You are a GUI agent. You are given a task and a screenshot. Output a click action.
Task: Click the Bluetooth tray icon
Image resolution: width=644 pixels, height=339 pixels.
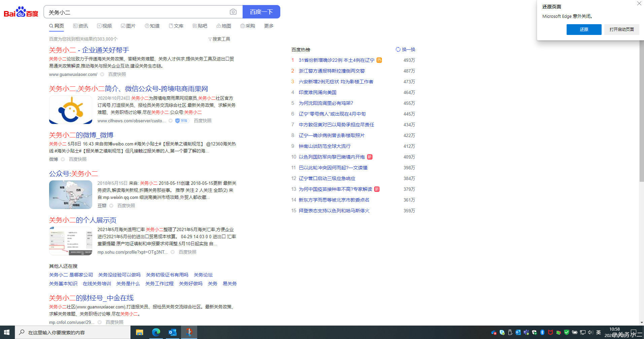(x=542, y=333)
